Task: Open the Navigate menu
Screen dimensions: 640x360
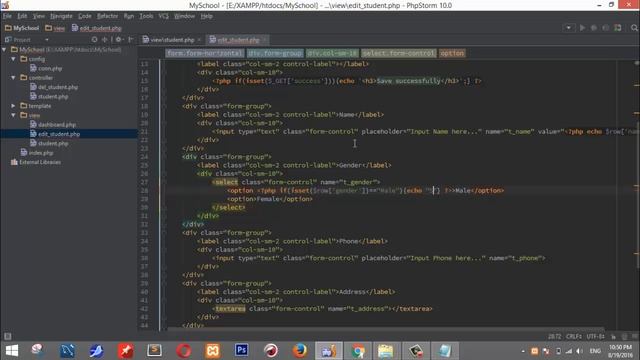Action: (61, 16)
